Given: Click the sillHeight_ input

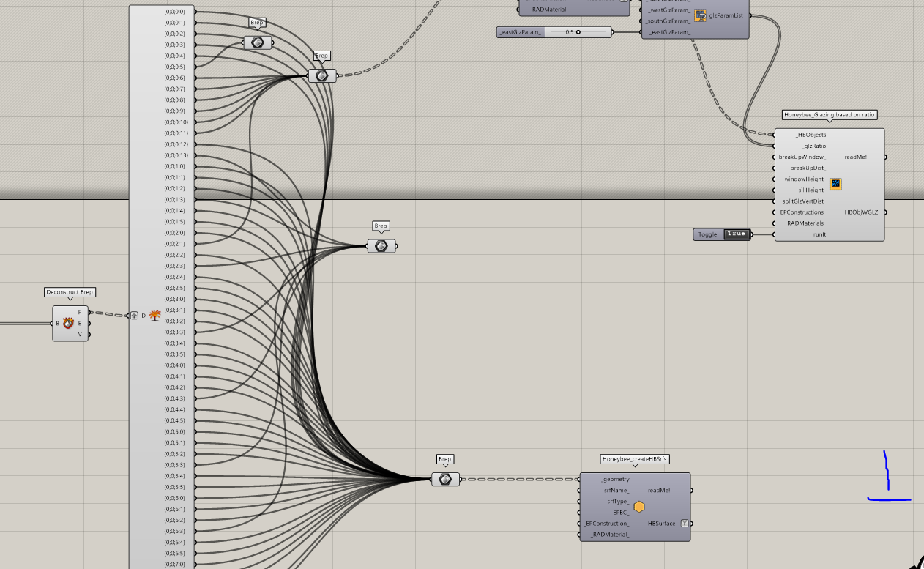Looking at the screenshot, I should (812, 190).
